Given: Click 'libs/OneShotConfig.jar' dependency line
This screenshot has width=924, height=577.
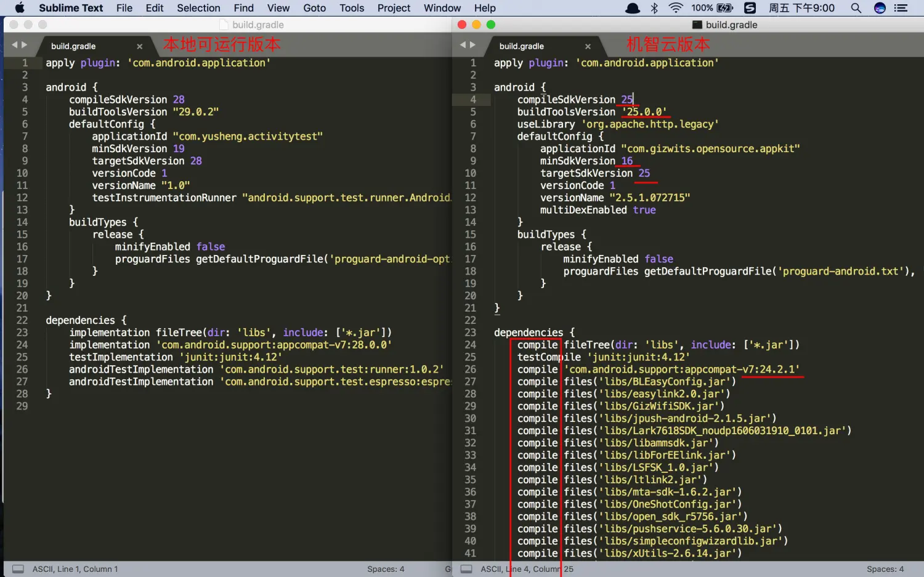Looking at the screenshot, I should click(630, 504).
